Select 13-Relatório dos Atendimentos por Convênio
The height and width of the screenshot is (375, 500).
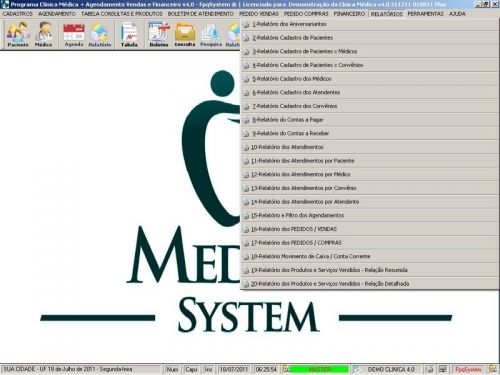369,188
